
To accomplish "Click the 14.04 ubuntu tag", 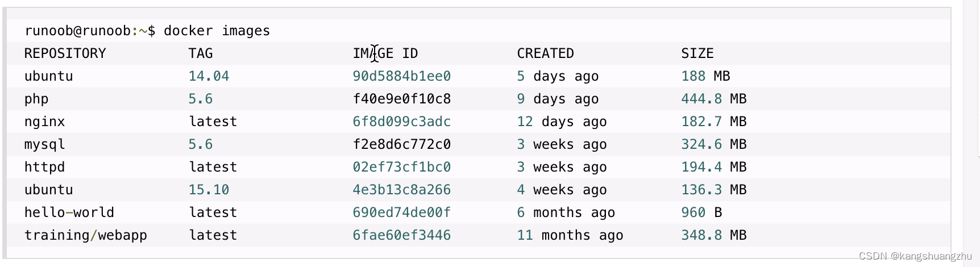I will pos(209,76).
